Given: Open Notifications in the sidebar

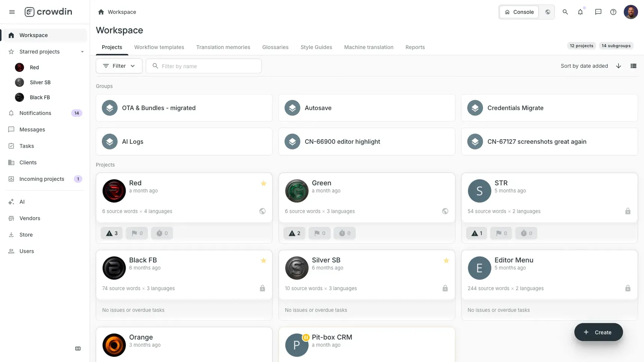Looking at the screenshot, I should 45,113.
